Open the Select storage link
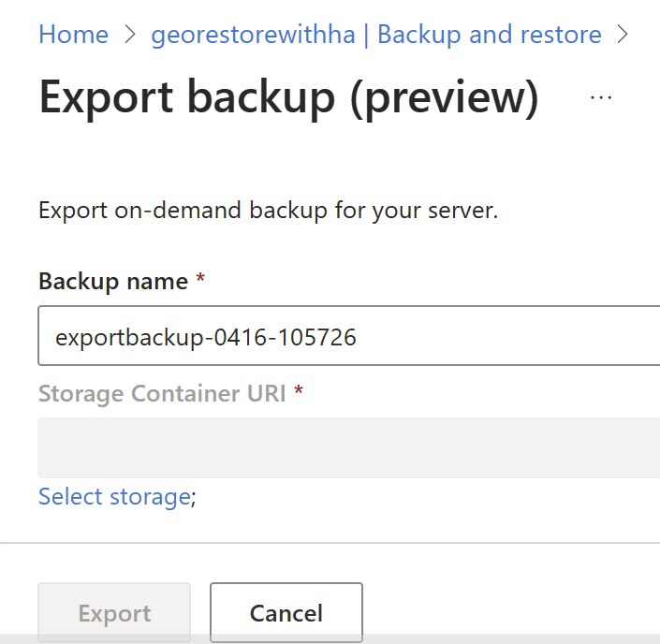 coord(115,497)
